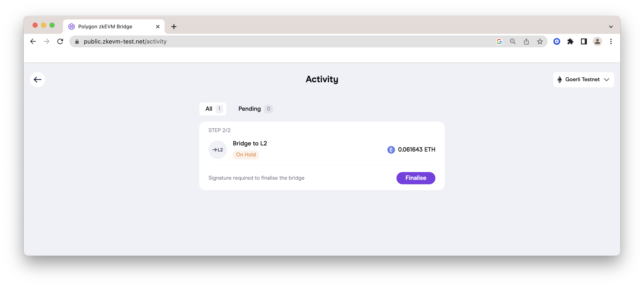The image size is (644, 287).
Task: Click the page back arrow beside Activity
Action: pyautogui.click(x=37, y=80)
